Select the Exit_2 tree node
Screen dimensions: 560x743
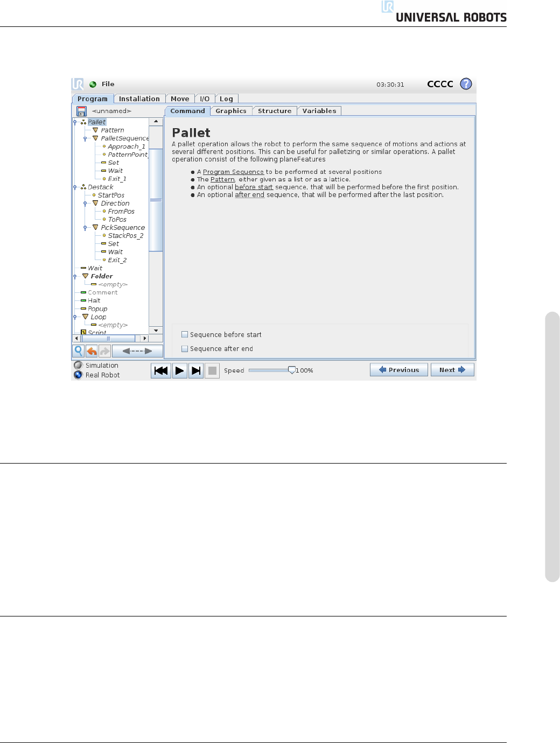tap(117, 260)
